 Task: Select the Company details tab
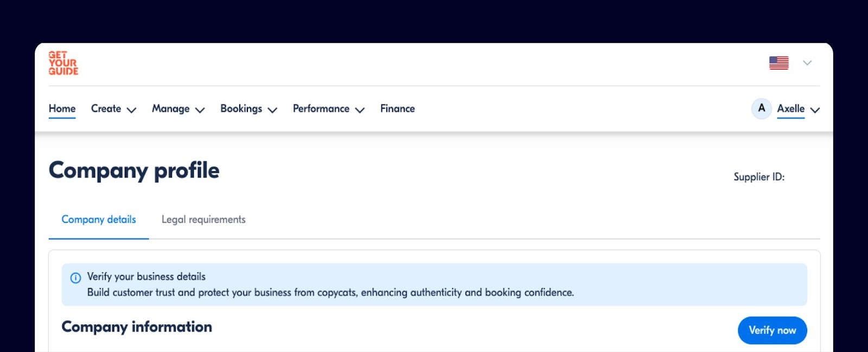pos(99,219)
